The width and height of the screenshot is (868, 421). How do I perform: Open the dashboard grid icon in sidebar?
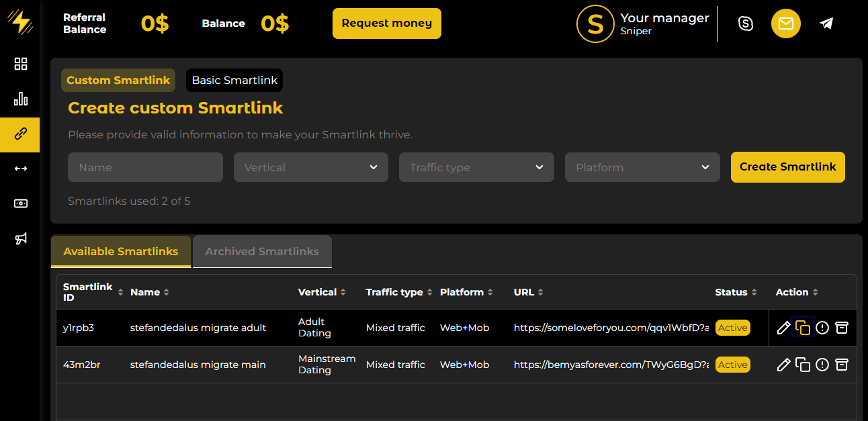click(x=21, y=64)
